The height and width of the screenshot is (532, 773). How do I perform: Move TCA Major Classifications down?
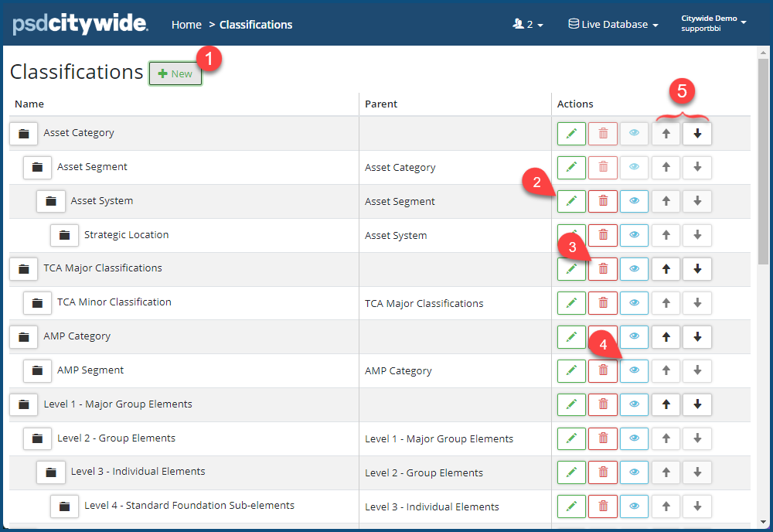(697, 269)
